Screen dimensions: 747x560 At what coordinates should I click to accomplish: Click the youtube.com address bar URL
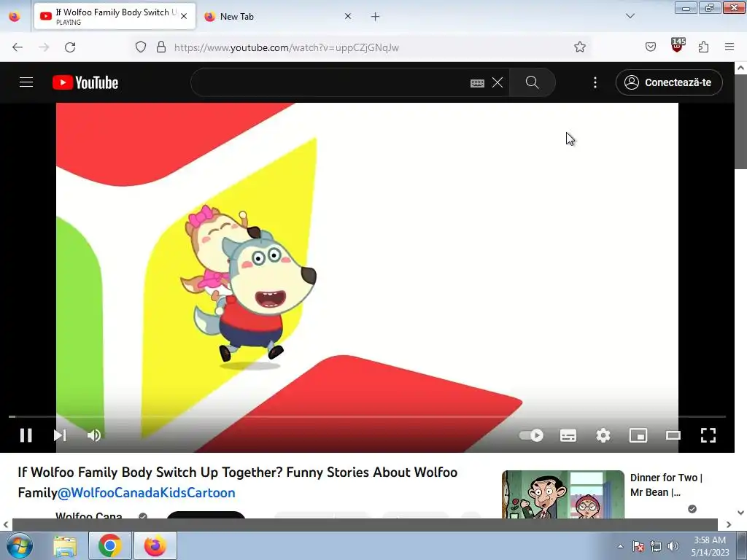pos(286,47)
